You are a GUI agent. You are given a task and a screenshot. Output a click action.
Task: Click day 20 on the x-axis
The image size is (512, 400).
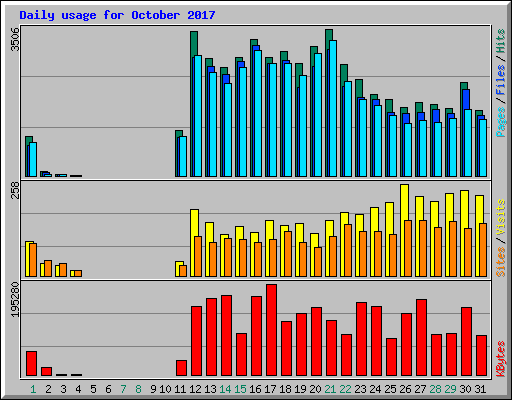[315, 389]
